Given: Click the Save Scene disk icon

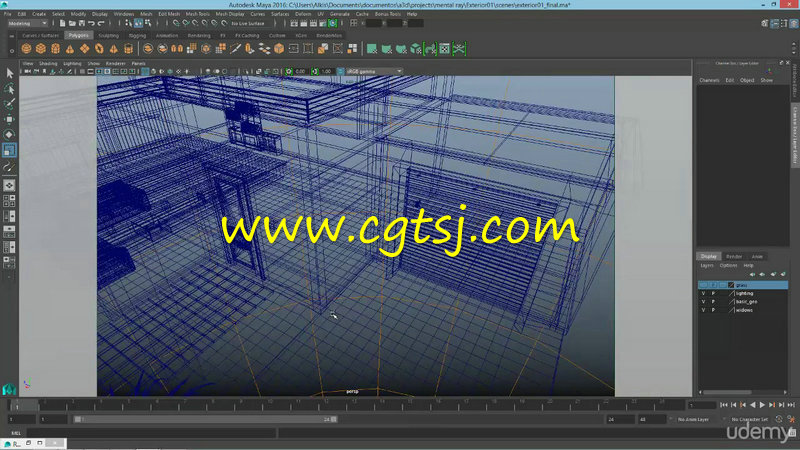Looking at the screenshot, I should pos(82,23).
